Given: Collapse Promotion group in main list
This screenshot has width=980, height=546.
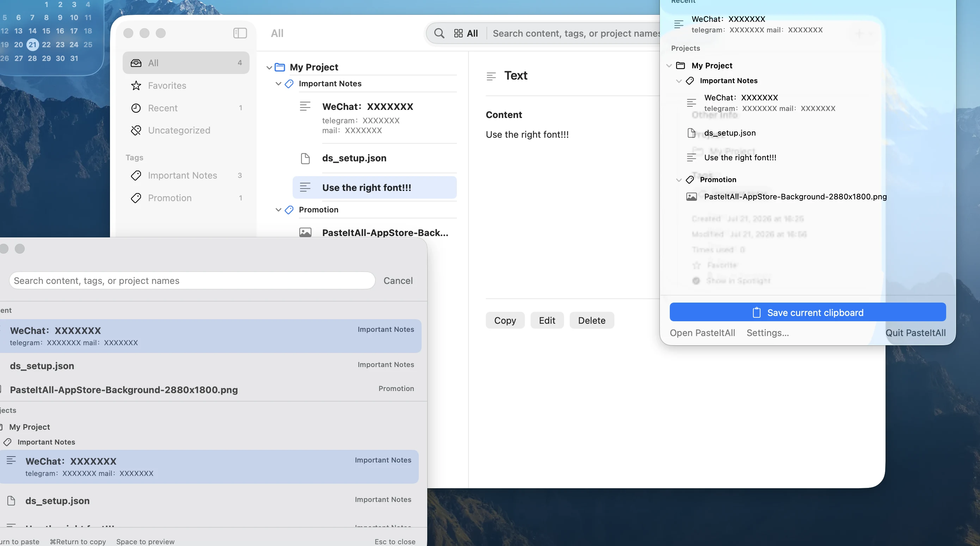Looking at the screenshot, I should 278,210.
